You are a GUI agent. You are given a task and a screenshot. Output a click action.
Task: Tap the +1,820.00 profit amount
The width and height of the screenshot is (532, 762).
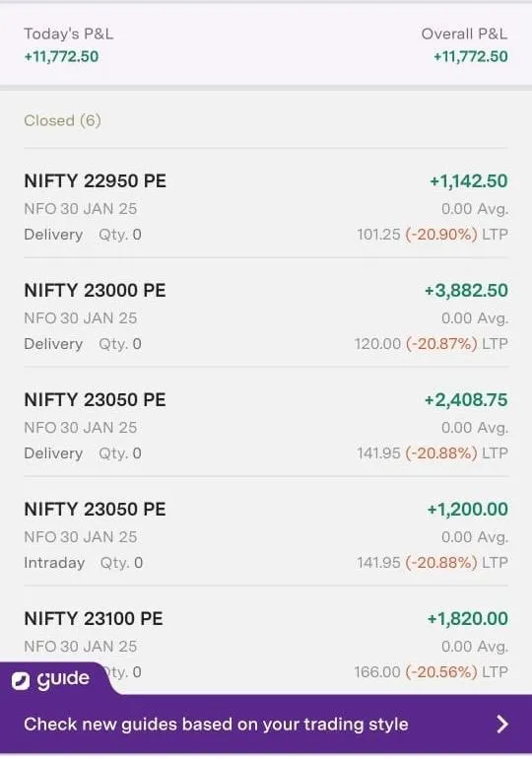(467, 619)
